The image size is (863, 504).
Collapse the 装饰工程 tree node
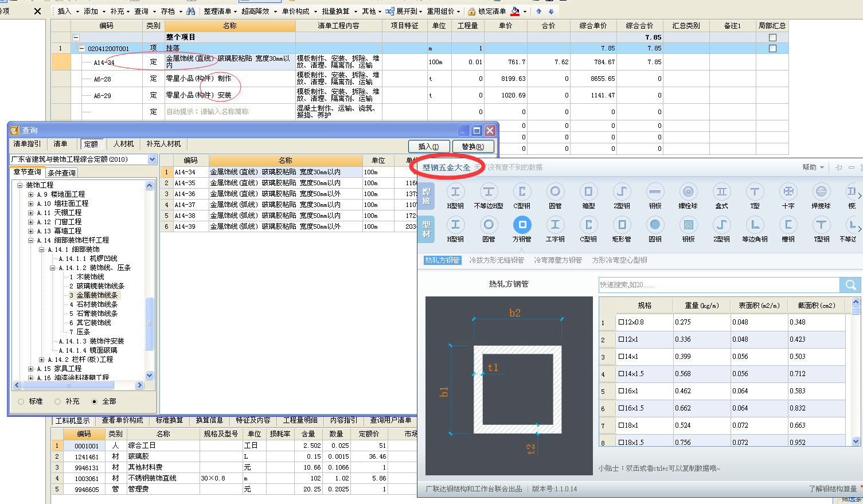click(19, 185)
